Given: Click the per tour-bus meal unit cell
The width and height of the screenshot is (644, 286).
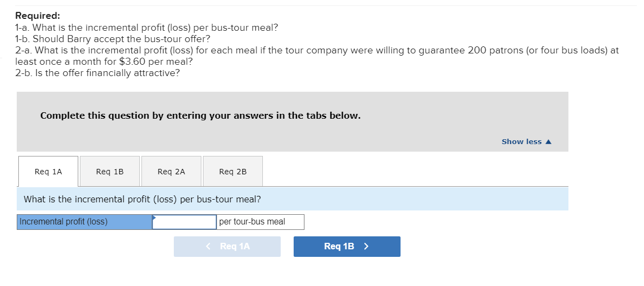Looking at the screenshot, I should click(x=260, y=222).
